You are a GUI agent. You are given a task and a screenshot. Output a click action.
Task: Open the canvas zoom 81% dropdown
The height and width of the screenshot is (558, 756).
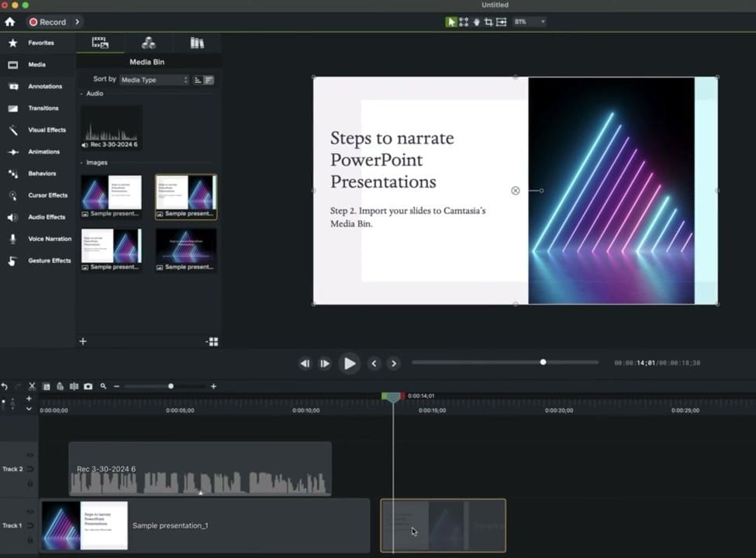[529, 22]
